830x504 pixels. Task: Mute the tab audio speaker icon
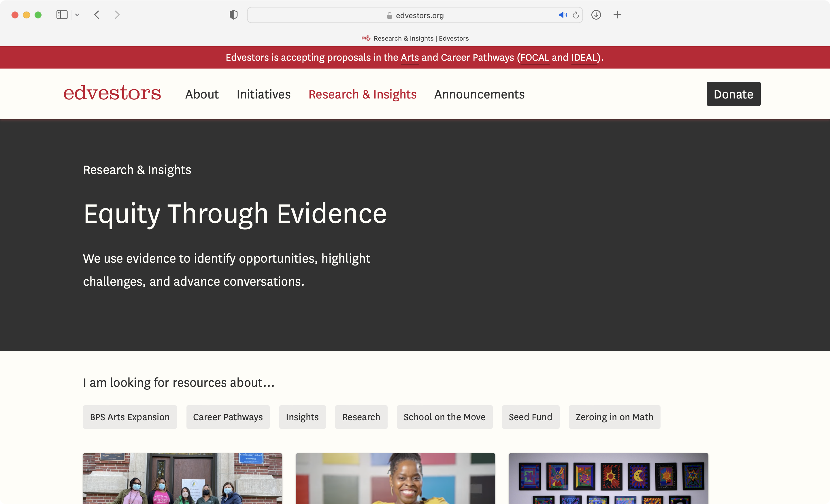click(563, 15)
